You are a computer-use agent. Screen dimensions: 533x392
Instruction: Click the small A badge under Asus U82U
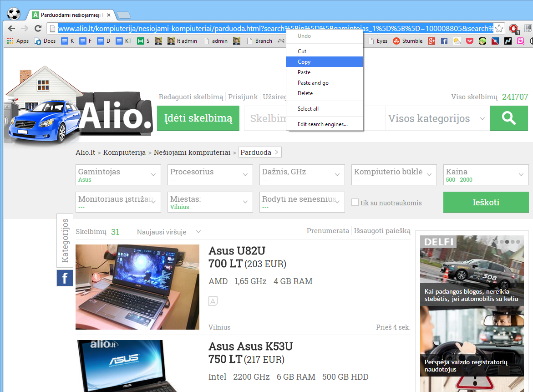click(x=213, y=301)
